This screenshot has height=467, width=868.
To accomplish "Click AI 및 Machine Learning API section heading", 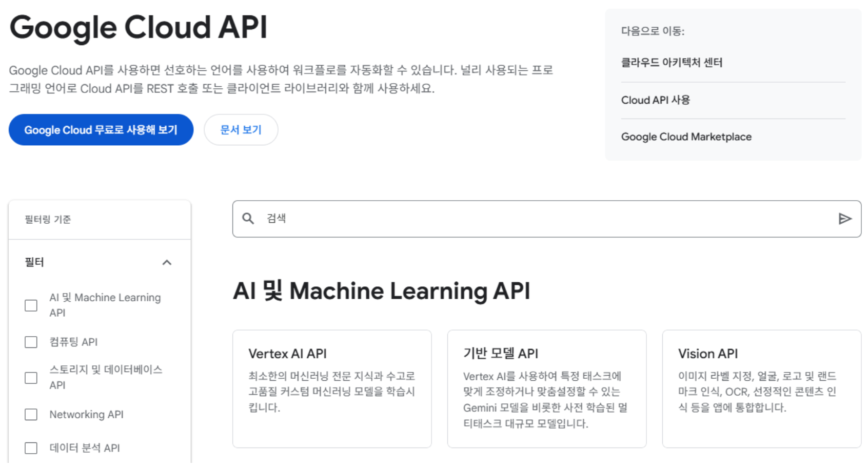I will pyautogui.click(x=381, y=291).
